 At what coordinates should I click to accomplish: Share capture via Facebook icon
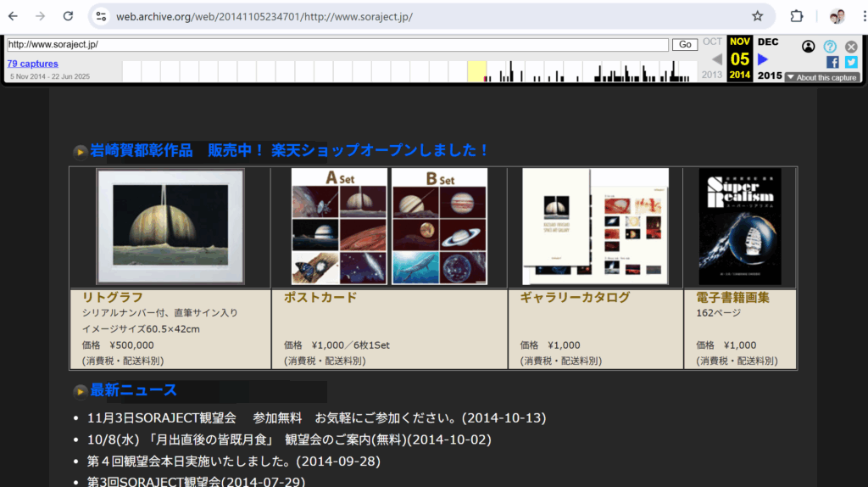click(x=832, y=62)
